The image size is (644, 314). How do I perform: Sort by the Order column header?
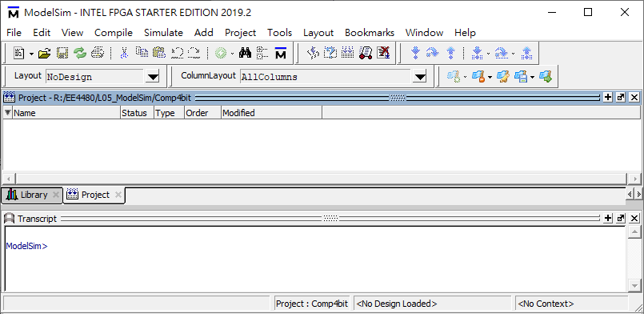click(x=202, y=113)
